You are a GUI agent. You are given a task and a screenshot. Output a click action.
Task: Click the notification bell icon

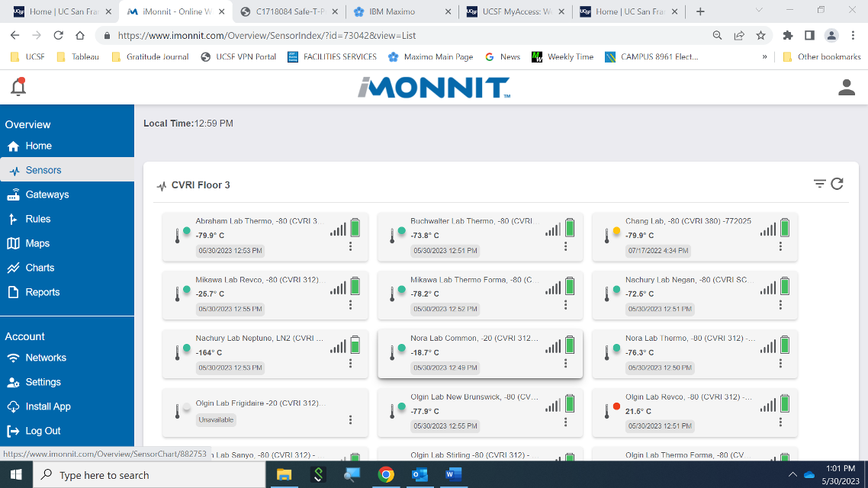click(18, 86)
